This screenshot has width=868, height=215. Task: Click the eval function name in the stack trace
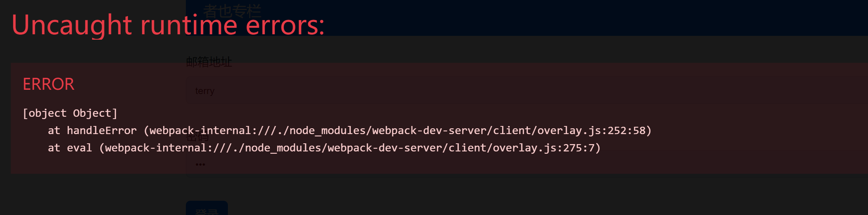[x=79, y=148]
